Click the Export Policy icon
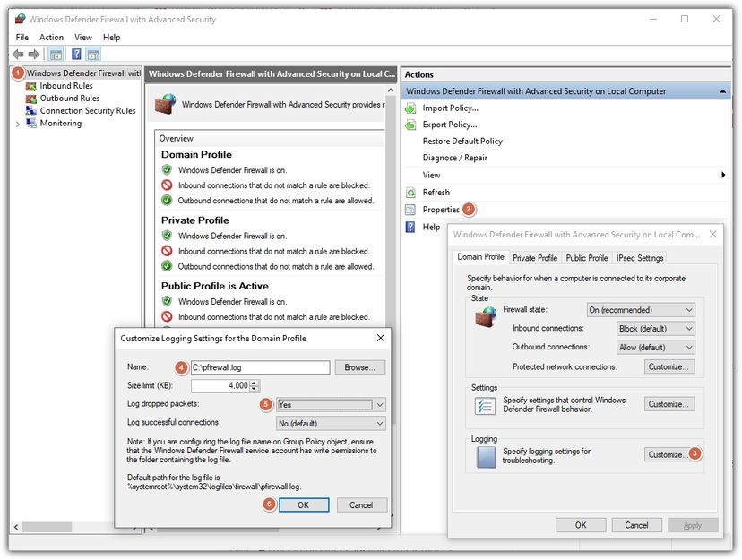Viewport: 742px width, 560px height. 410,125
